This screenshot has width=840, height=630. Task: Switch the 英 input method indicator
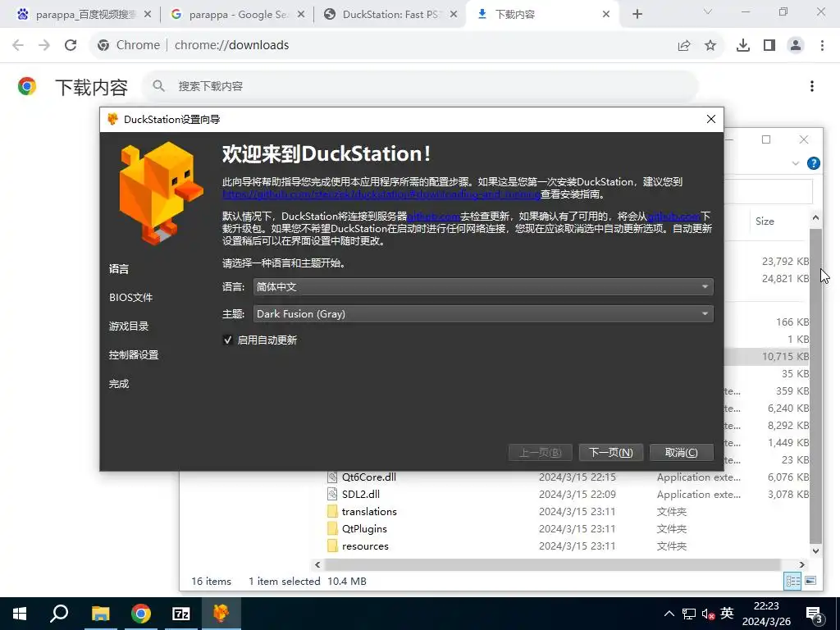tap(727, 614)
